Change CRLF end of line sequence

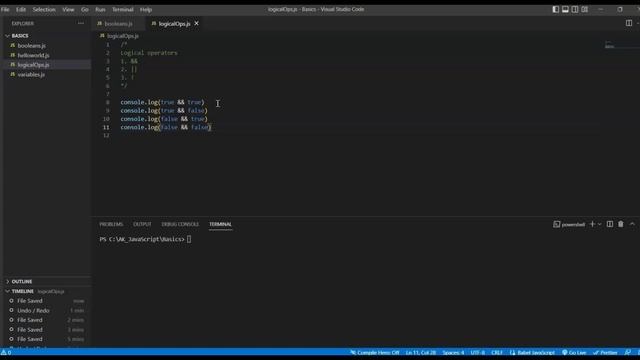click(497, 353)
